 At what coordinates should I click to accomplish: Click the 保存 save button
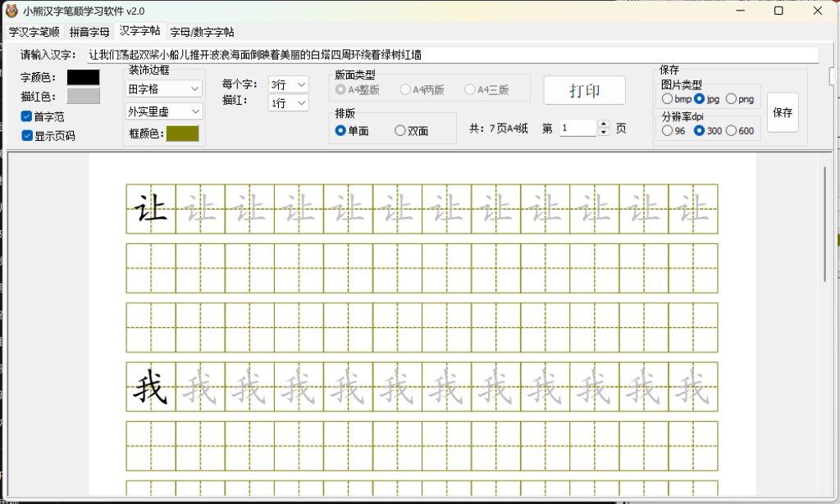[783, 112]
